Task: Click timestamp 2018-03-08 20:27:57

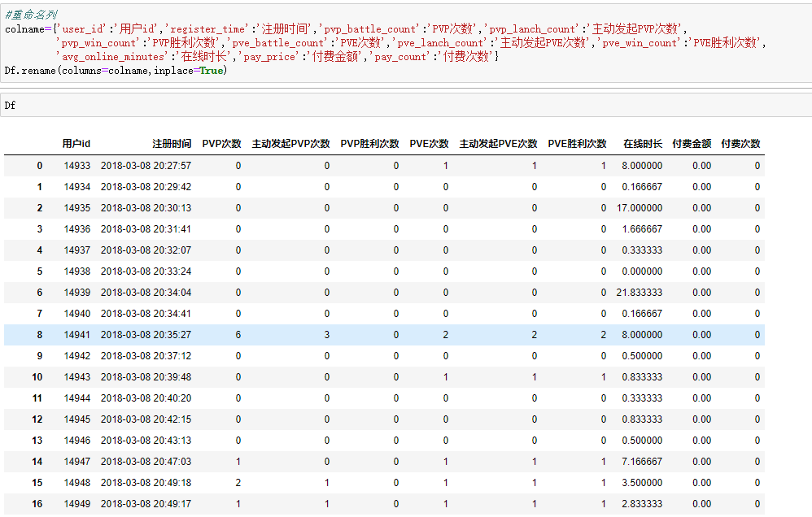Action: (x=146, y=166)
